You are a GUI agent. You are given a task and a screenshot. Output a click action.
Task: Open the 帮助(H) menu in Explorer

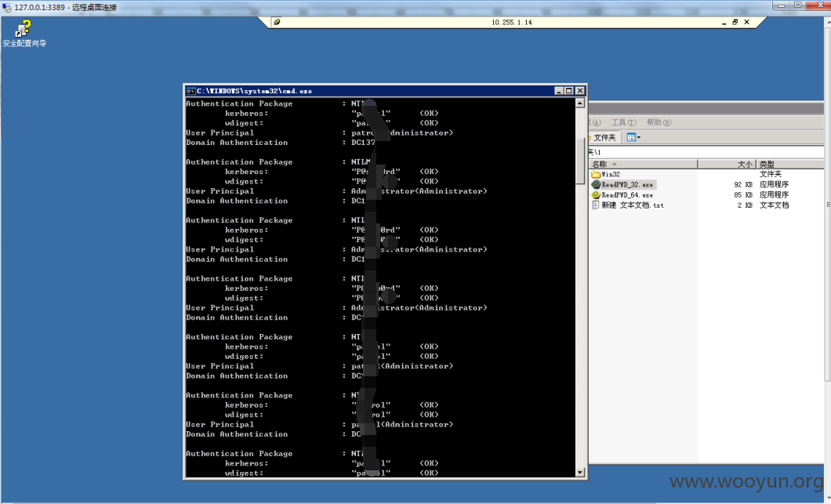659,122
